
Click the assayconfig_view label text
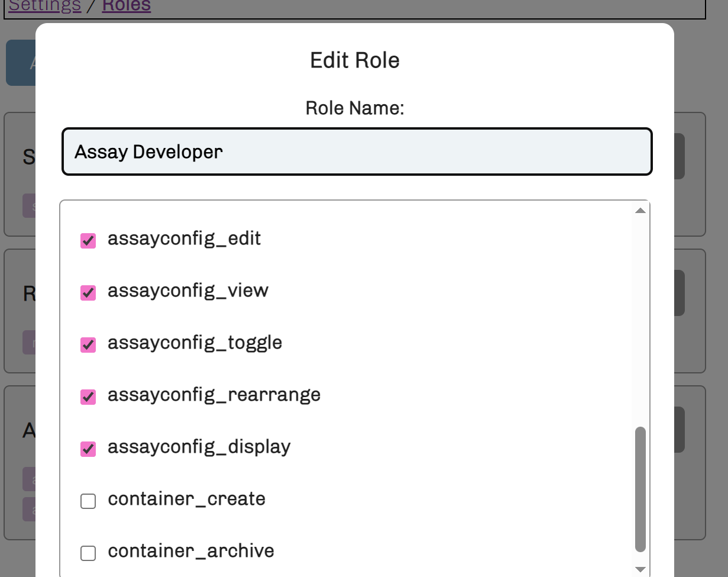(187, 291)
